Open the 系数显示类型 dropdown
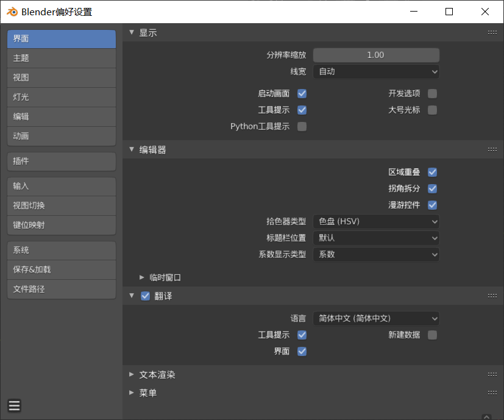 [x=376, y=254]
